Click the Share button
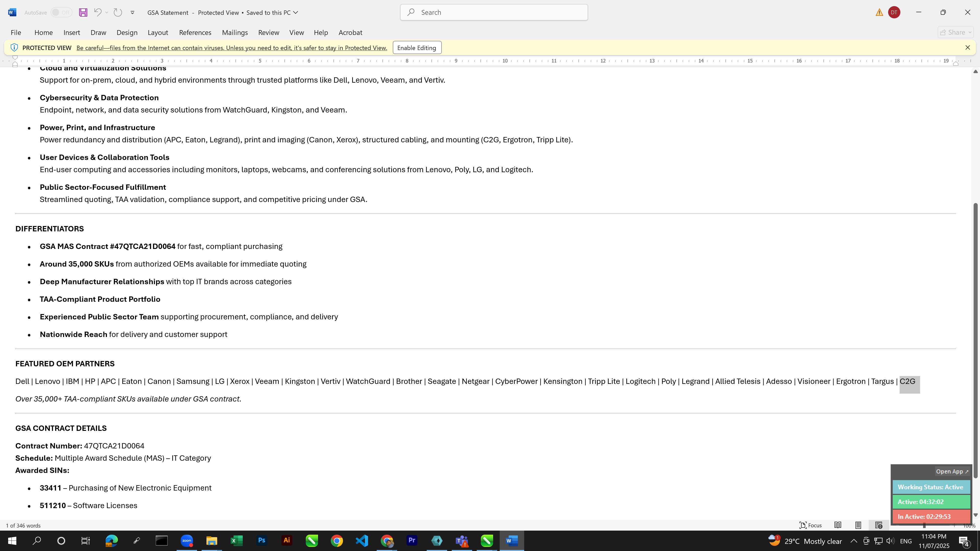The image size is (980, 551). click(x=956, y=32)
